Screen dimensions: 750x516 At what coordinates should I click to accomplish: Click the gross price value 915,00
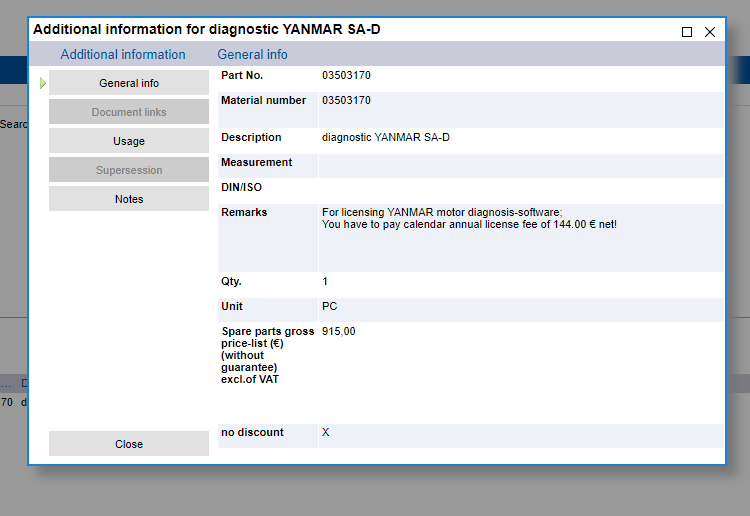click(x=338, y=332)
